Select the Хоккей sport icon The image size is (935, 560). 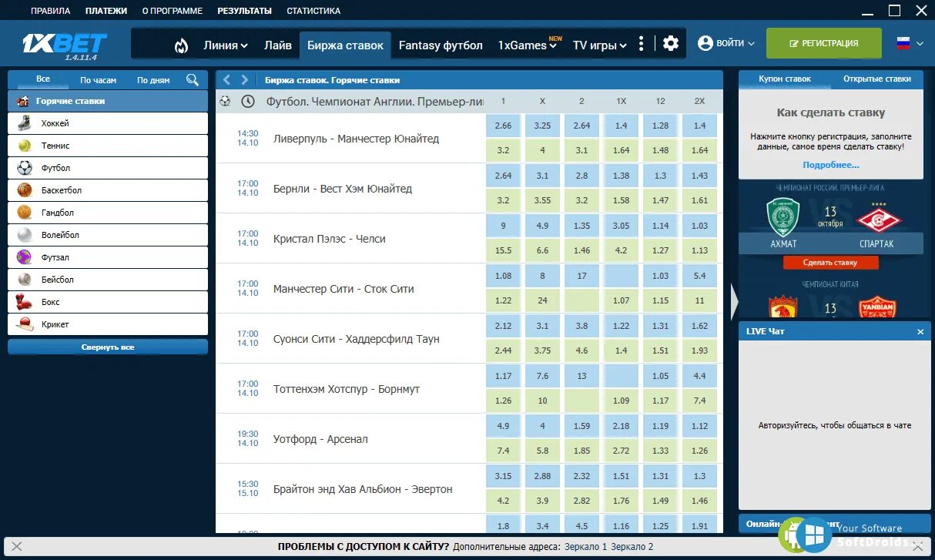[25, 123]
